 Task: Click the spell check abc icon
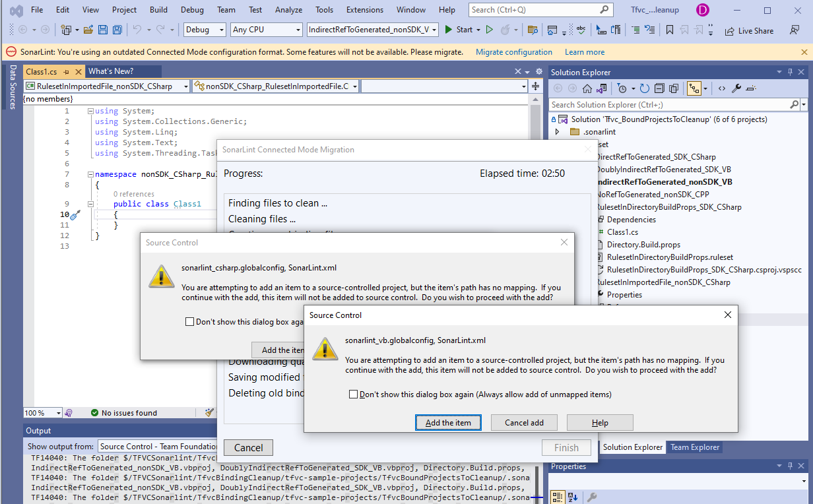581,30
